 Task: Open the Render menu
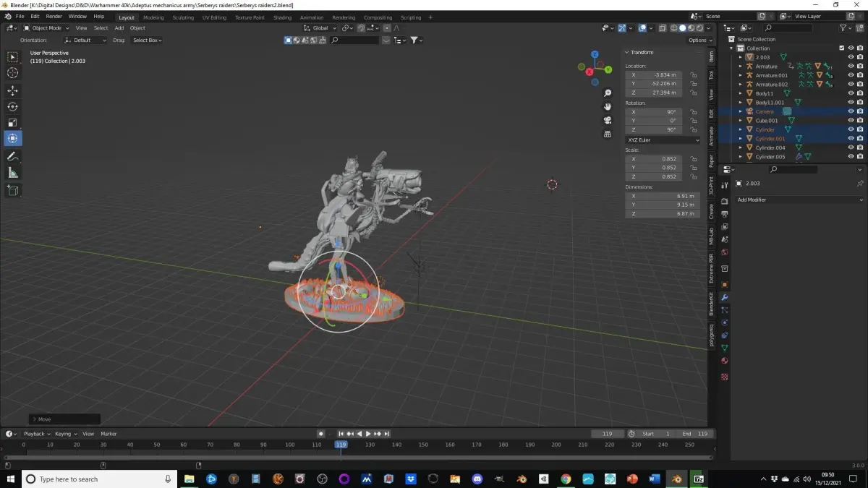coord(54,16)
